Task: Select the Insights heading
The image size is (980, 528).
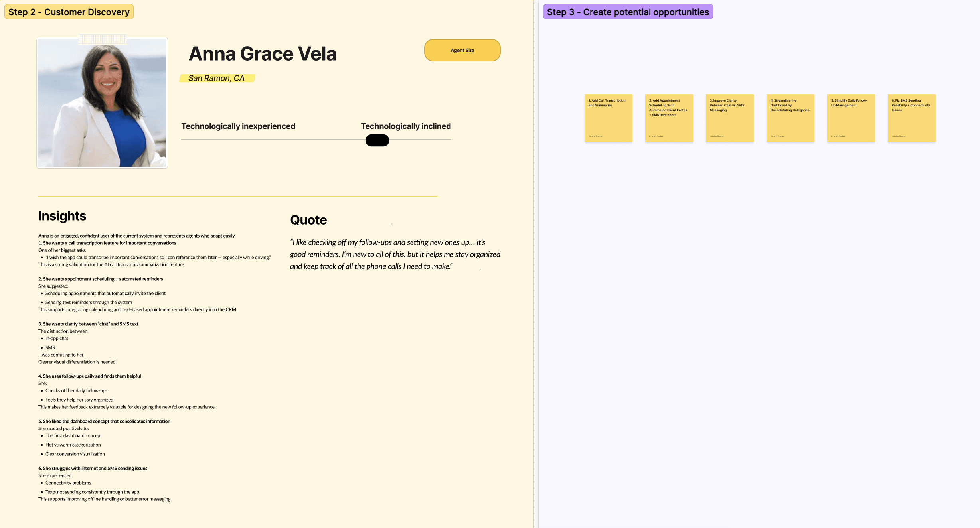Action: [x=62, y=216]
